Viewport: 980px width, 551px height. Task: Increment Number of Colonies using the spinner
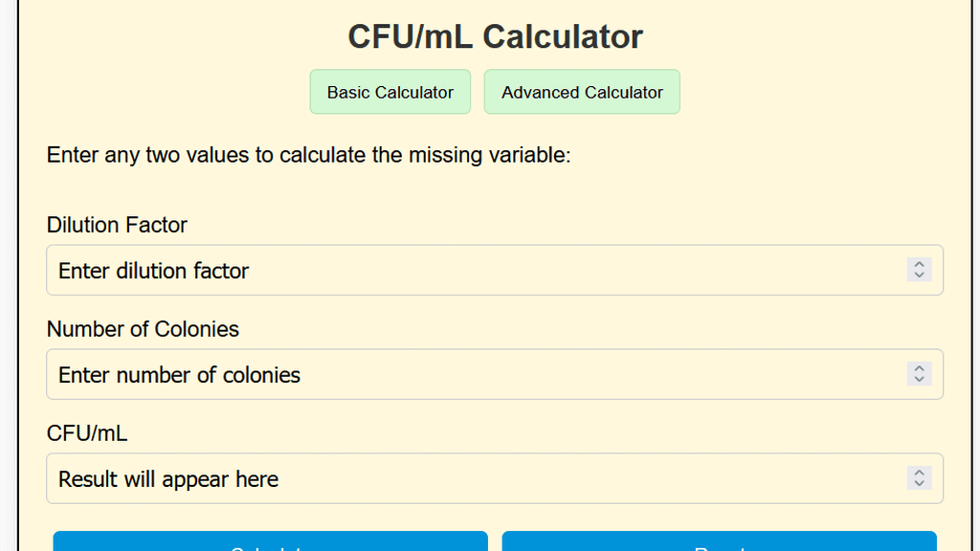919,369
